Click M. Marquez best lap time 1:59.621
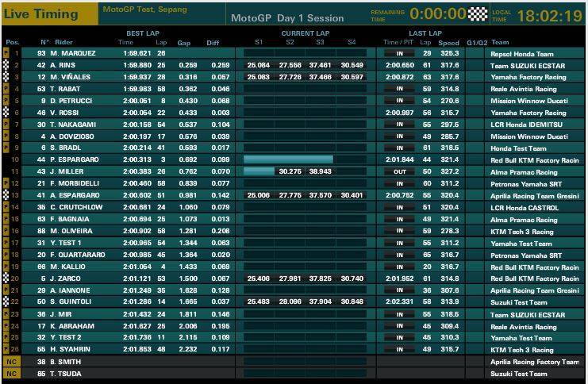This screenshot has height=384, width=588. pyautogui.click(x=137, y=53)
